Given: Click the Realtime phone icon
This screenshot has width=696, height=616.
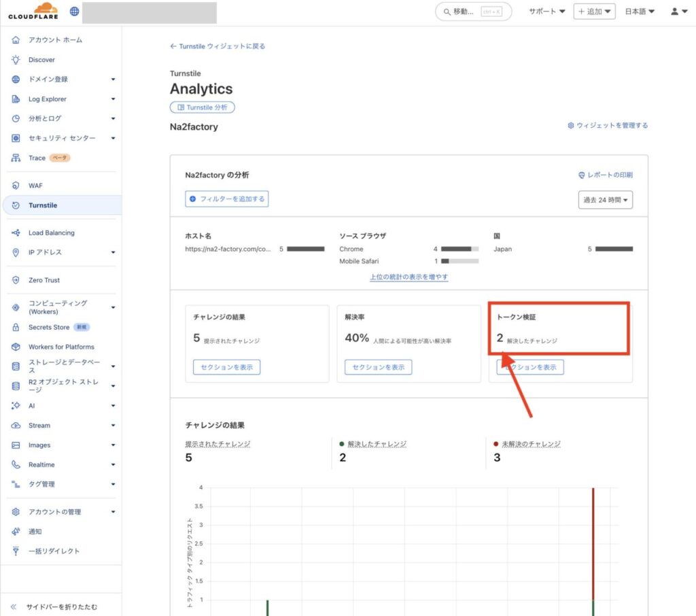Looking at the screenshot, I should (16, 464).
